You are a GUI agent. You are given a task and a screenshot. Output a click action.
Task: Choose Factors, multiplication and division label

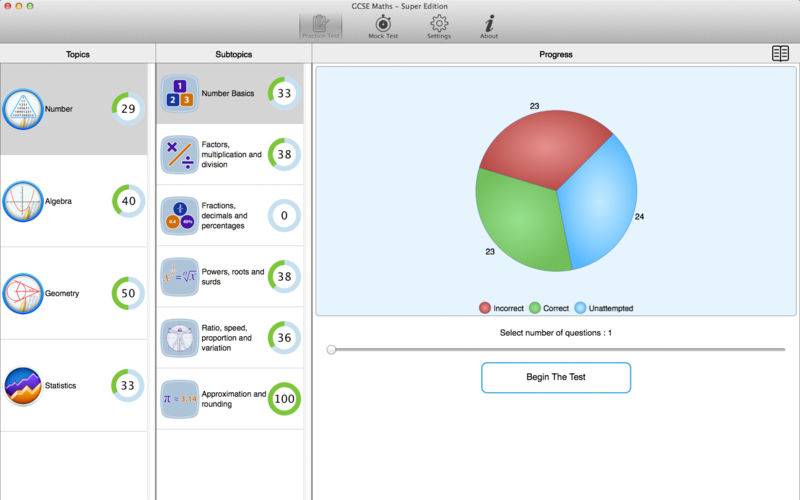click(231, 155)
